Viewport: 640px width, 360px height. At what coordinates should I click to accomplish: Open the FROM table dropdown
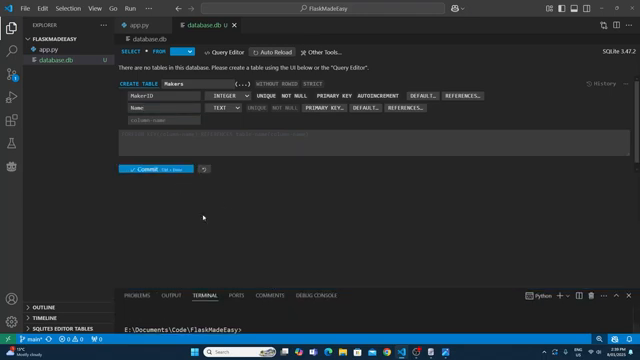[x=182, y=51]
